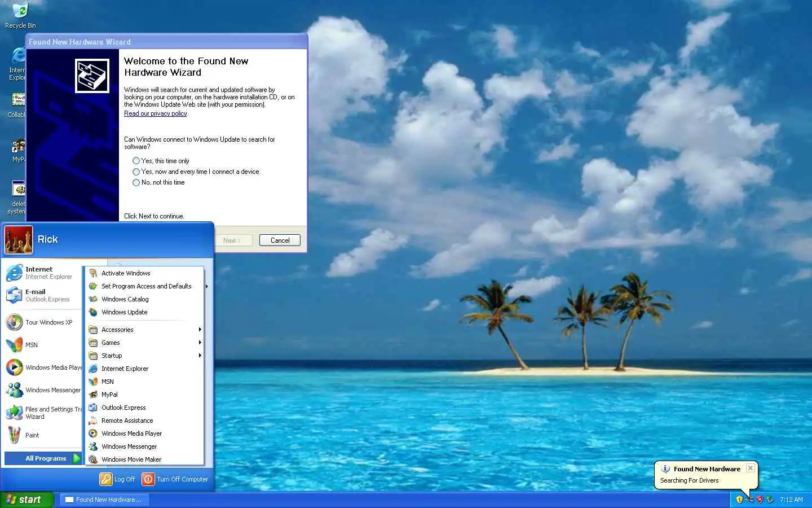Click the Accessories folder icon
This screenshot has width=812, height=508.
coord(93,330)
